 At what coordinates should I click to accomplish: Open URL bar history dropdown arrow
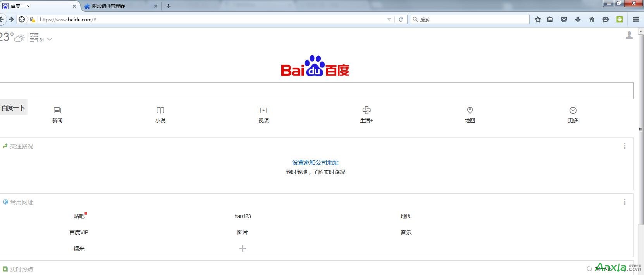click(389, 19)
